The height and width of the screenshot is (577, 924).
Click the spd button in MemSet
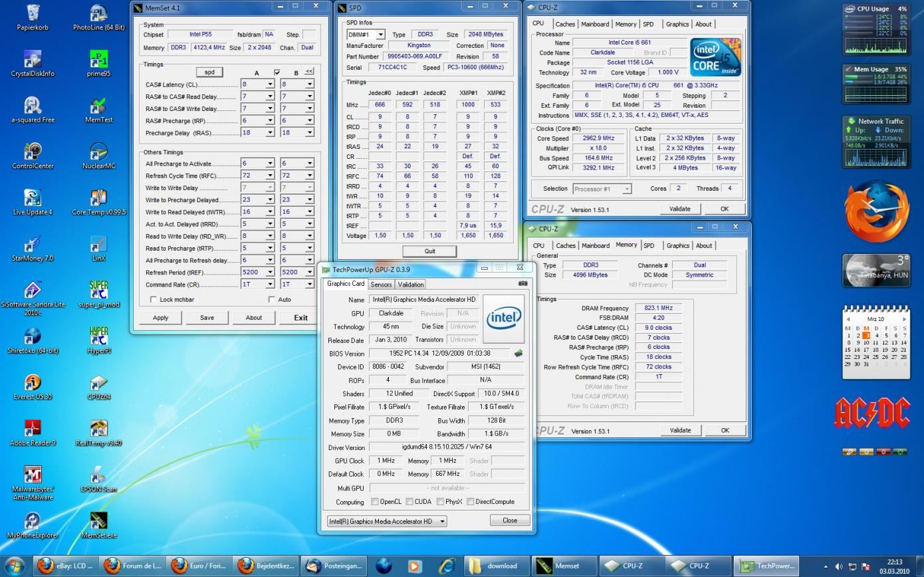[209, 72]
